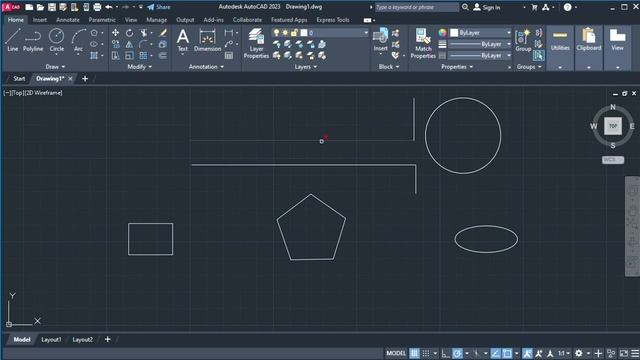Select the Trim tool icon
Viewport: 640px width, 360px height.
(143, 33)
